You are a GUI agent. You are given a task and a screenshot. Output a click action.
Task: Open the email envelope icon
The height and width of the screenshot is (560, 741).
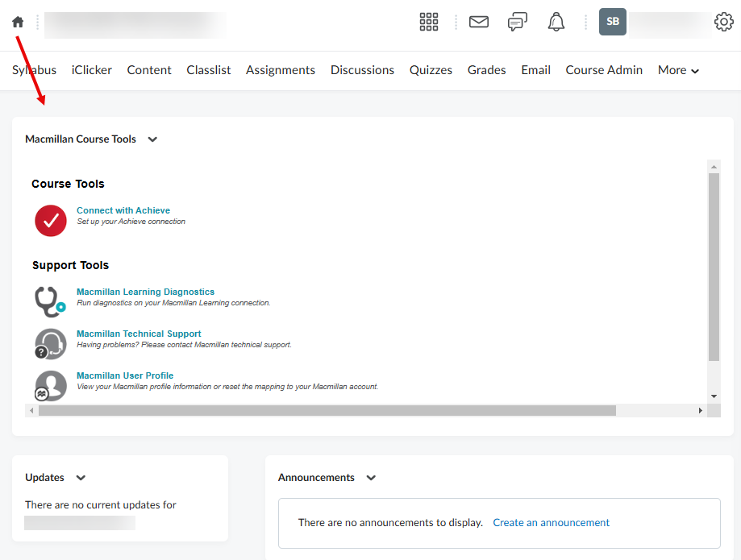(x=478, y=22)
